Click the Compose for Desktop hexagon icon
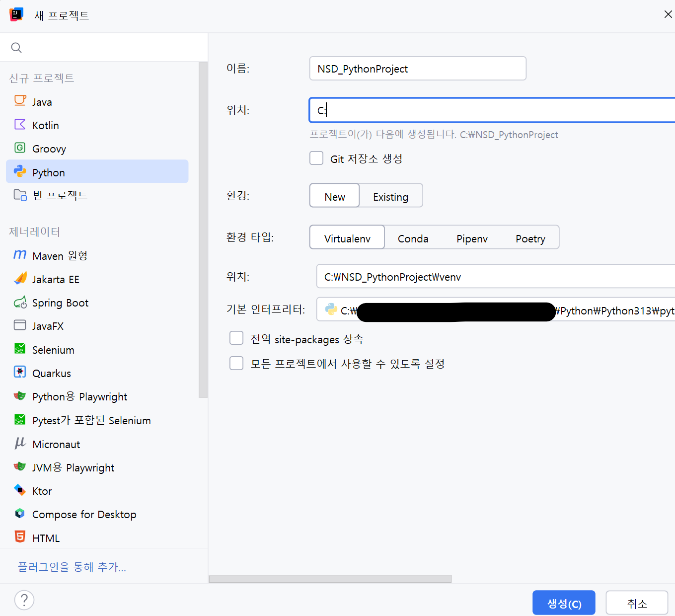This screenshot has width=675, height=616. [x=20, y=514]
